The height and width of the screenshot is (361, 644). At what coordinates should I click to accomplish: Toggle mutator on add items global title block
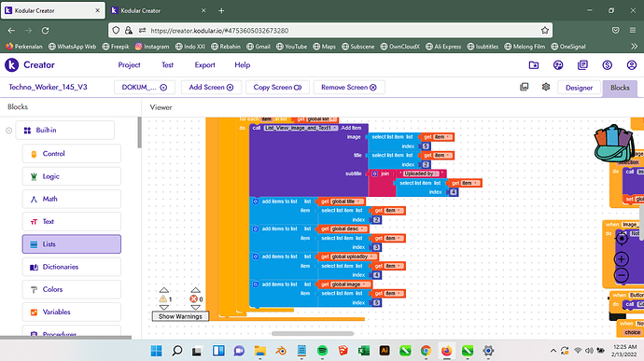pyautogui.click(x=255, y=201)
